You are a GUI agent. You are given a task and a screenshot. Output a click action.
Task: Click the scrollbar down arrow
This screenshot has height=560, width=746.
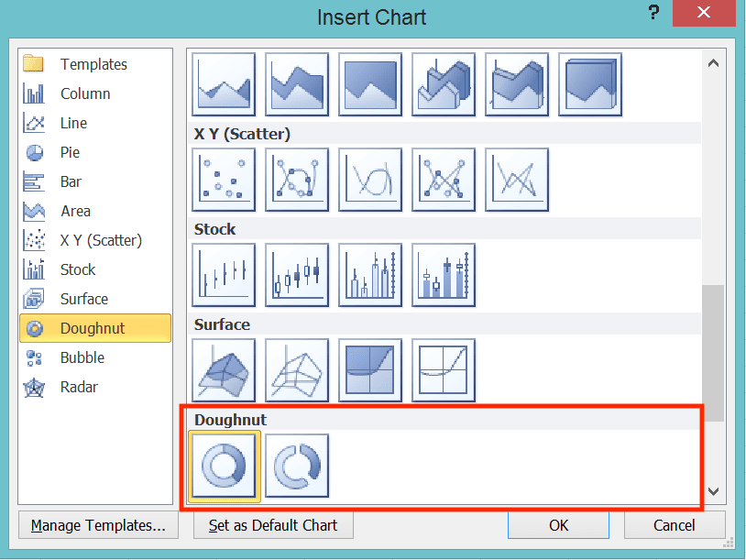[x=713, y=491]
